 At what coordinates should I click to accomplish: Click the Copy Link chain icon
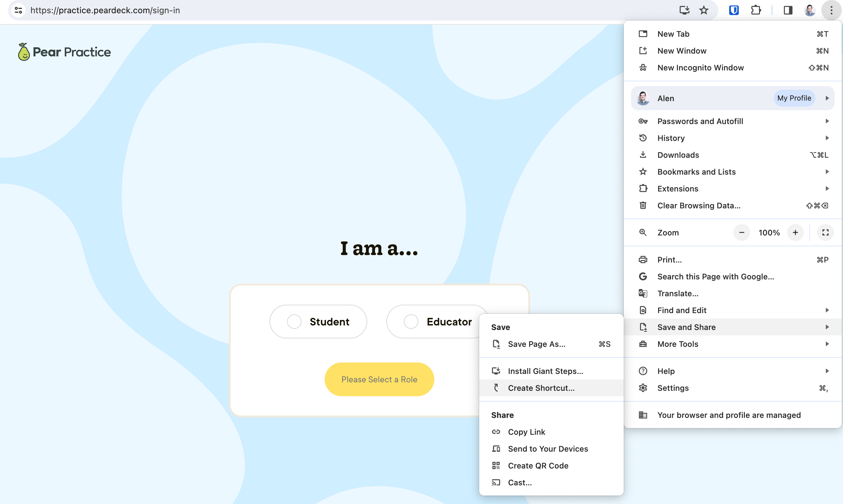(496, 432)
